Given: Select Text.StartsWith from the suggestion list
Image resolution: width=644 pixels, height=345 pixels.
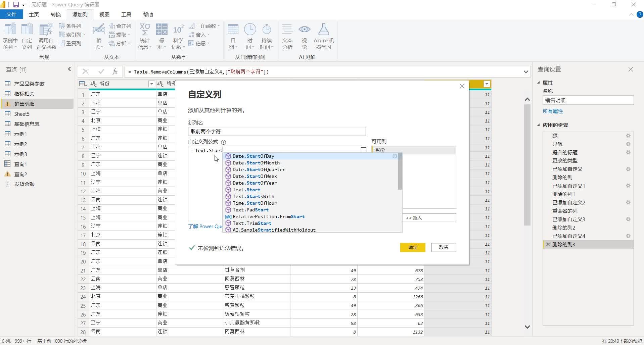Looking at the screenshot, I should 253,196.
